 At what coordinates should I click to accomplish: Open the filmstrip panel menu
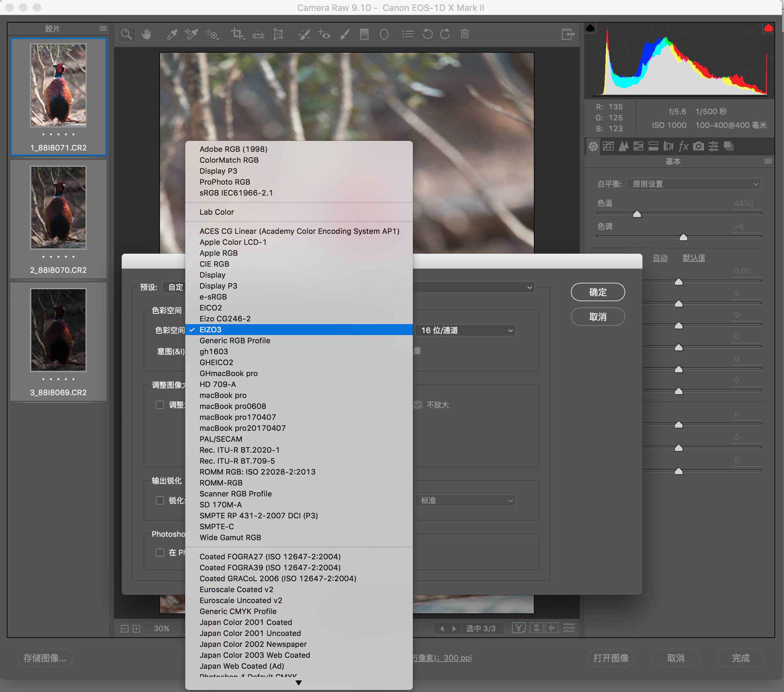103,28
